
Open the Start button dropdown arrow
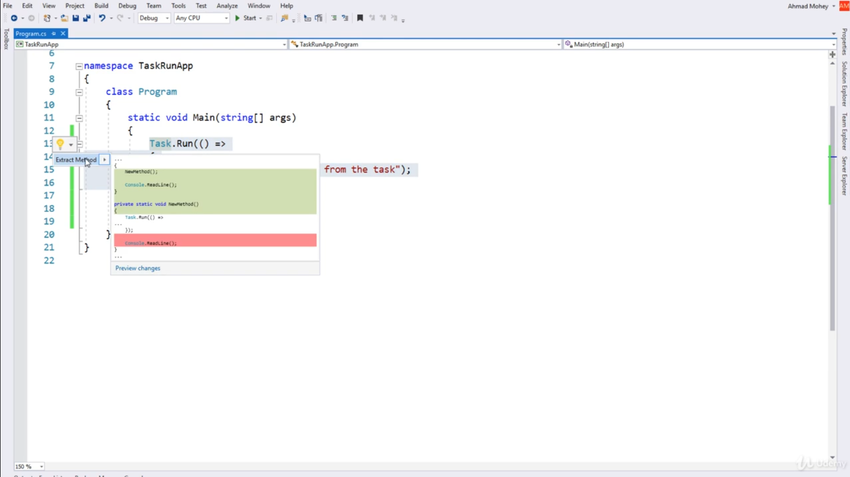(x=261, y=18)
